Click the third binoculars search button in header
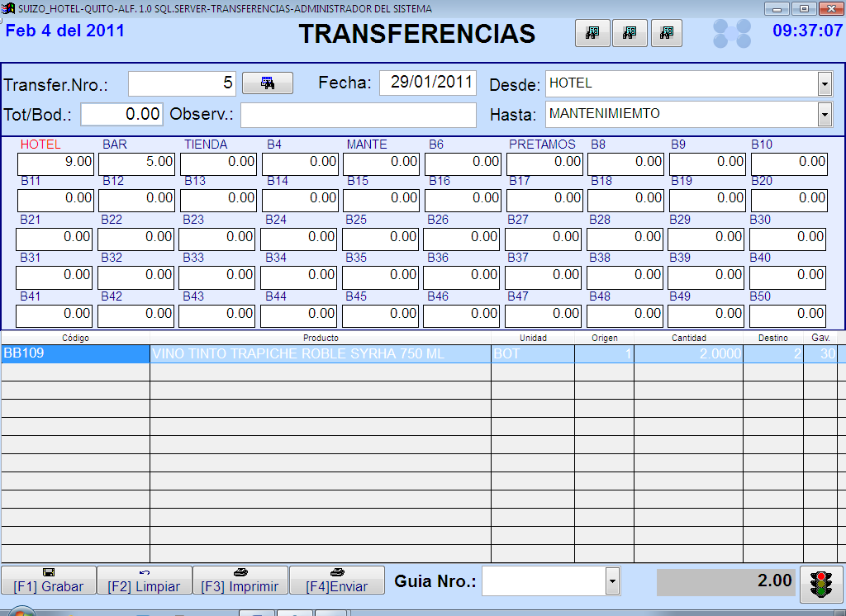This screenshot has width=846, height=616. pyautogui.click(x=667, y=34)
